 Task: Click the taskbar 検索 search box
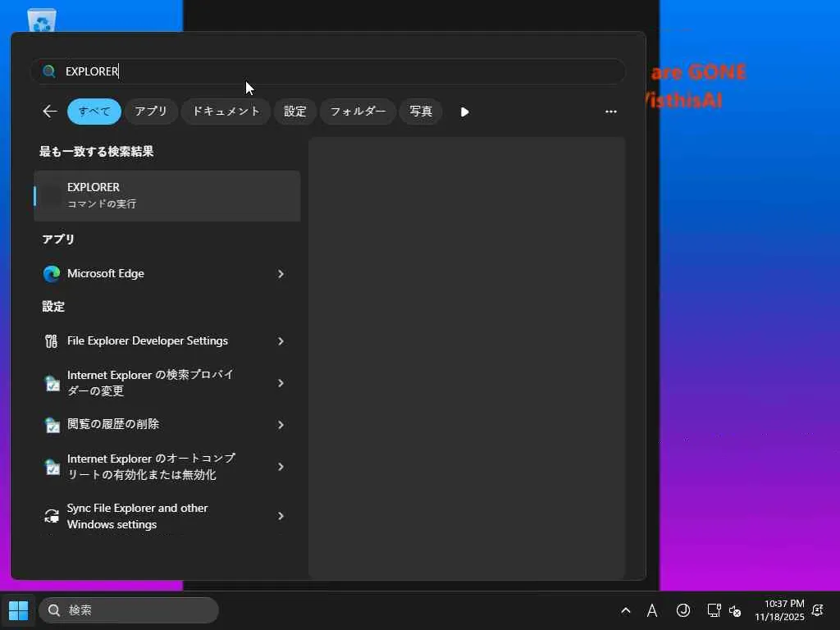129,610
